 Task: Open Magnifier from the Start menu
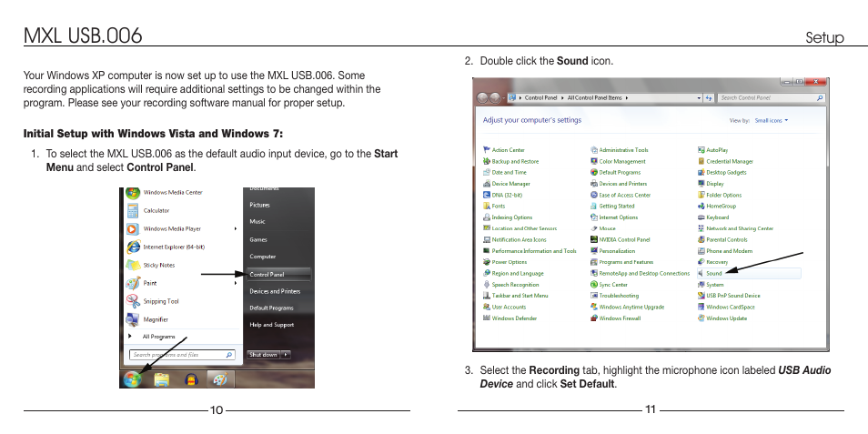pos(147,319)
